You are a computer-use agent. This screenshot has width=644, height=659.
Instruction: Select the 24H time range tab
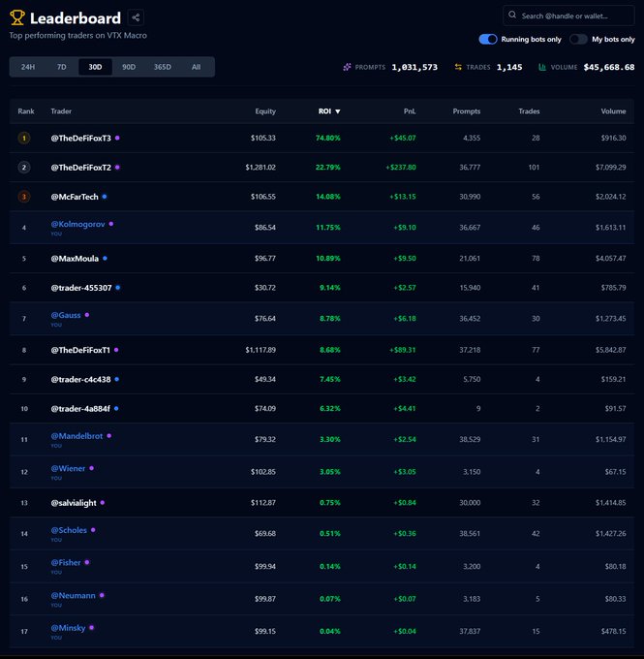pyautogui.click(x=28, y=67)
